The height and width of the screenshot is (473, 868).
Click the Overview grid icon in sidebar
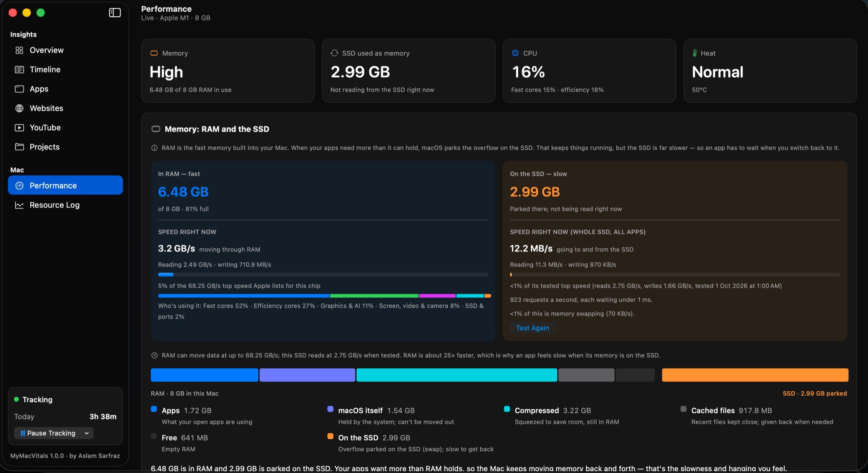(19, 50)
